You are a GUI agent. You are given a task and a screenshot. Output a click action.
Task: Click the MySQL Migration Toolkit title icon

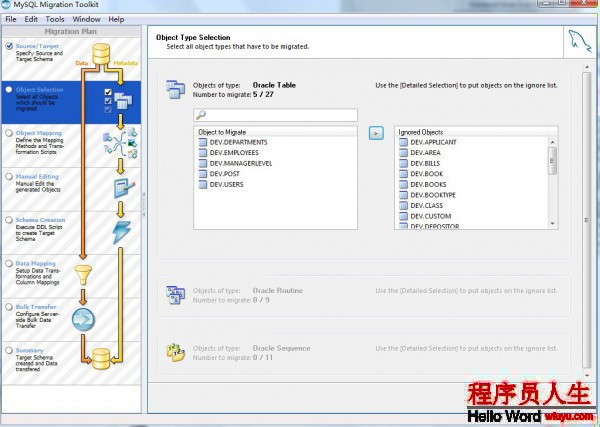(x=5, y=4)
